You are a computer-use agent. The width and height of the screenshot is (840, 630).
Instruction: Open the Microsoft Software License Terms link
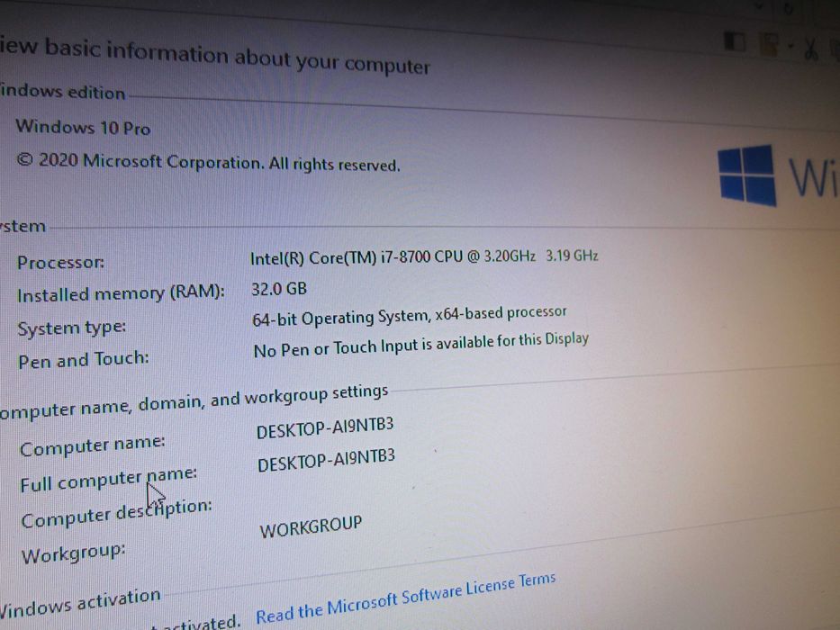pos(405,598)
